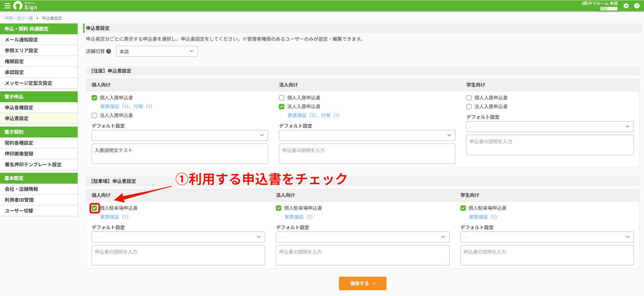
Task: Toggle 個人入居申込書 under 住居 法人向け
Action: click(282, 98)
